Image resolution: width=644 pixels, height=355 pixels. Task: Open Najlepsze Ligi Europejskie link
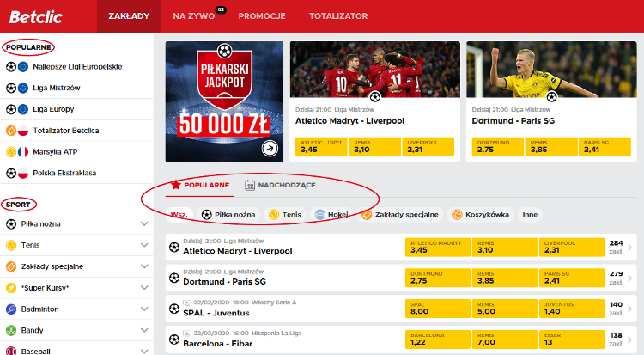pos(77,67)
